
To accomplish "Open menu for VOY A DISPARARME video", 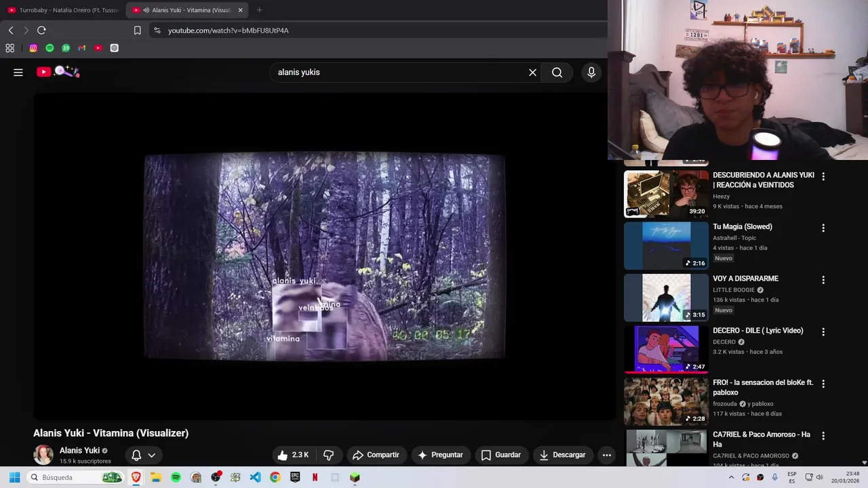I will (x=823, y=280).
